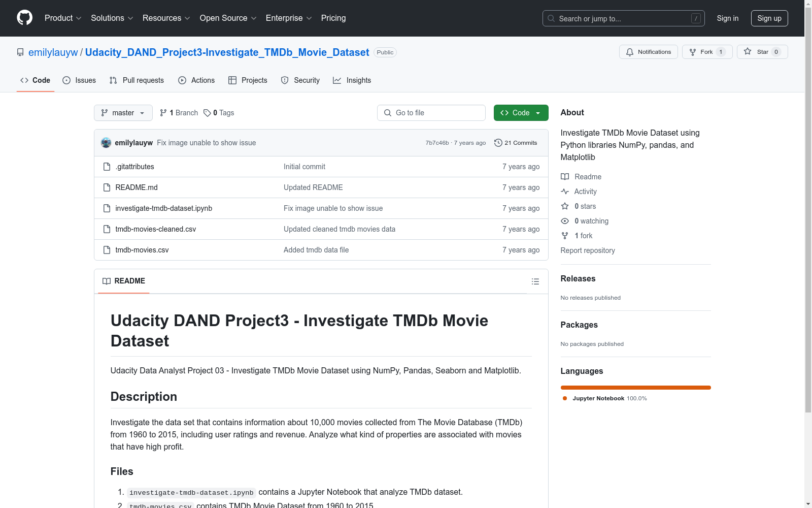Open the green Code dropdown button
The width and height of the screenshot is (812, 508).
point(521,113)
